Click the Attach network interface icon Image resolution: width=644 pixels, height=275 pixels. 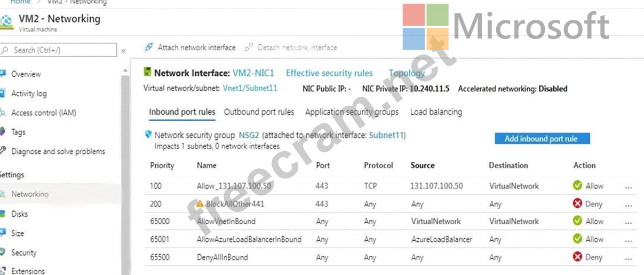[149, 48]
